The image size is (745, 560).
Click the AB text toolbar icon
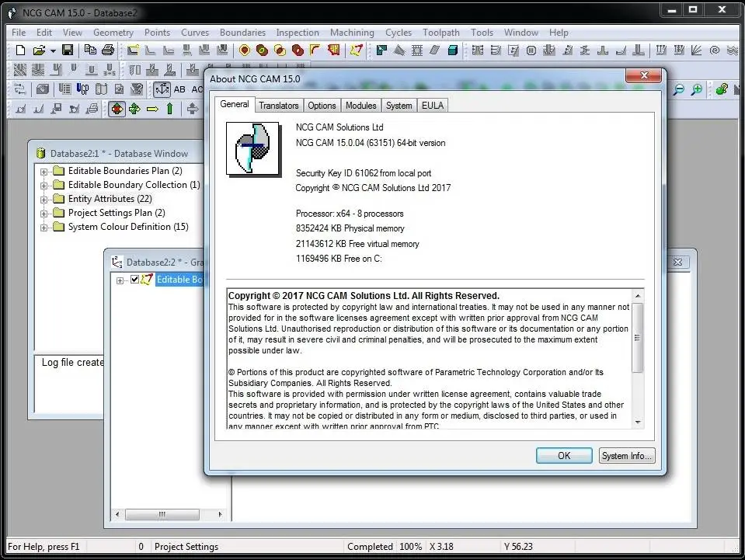point(179,89)
